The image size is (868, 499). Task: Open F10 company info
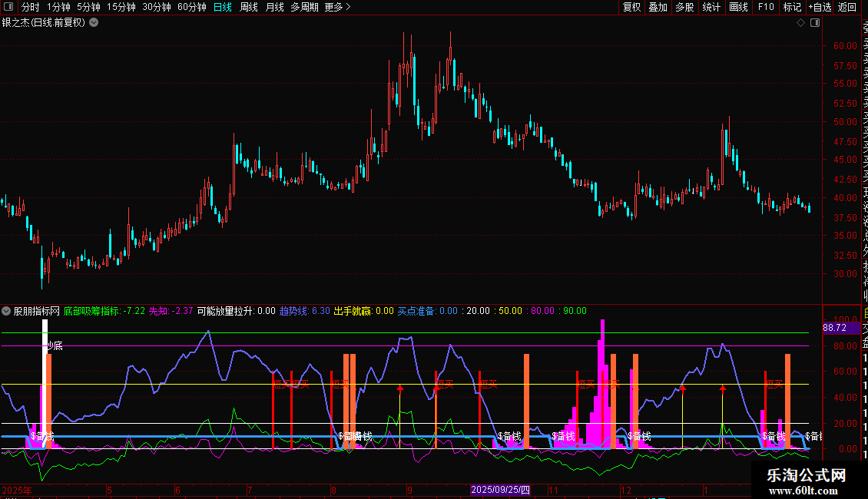point(766,8)
